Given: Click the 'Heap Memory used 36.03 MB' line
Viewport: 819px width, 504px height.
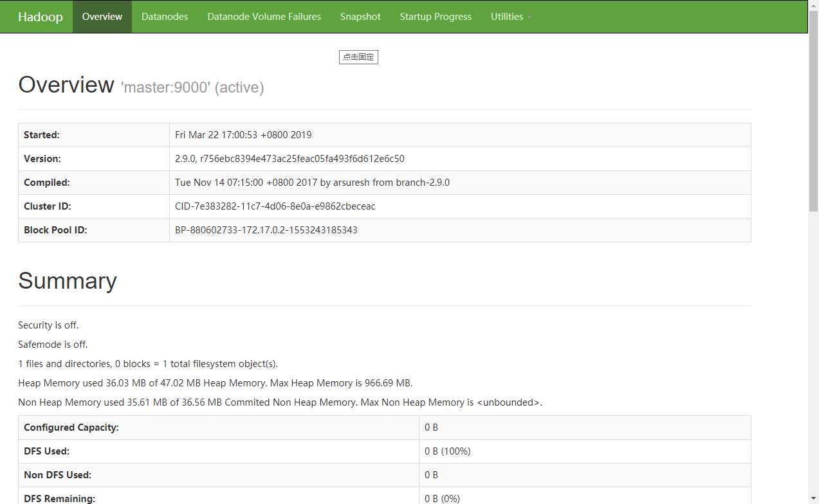Looking at the screenshot, I should (x=216, y=383).
